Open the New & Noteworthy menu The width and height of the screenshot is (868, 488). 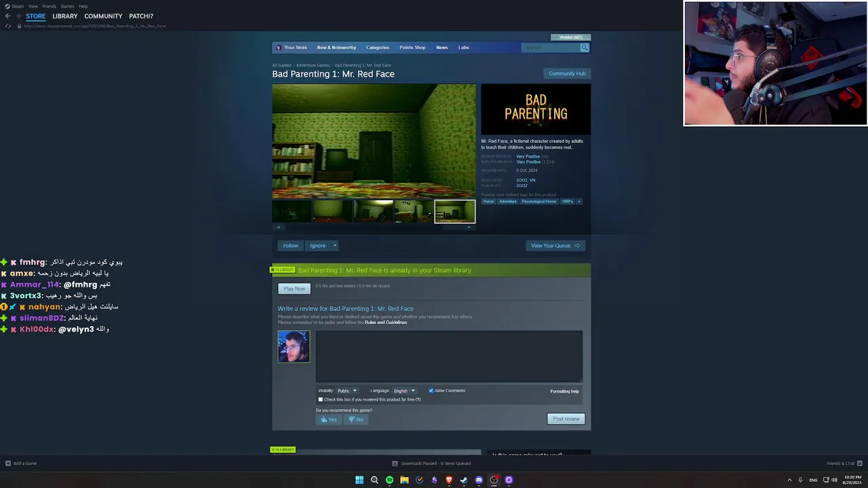[336, 47]
